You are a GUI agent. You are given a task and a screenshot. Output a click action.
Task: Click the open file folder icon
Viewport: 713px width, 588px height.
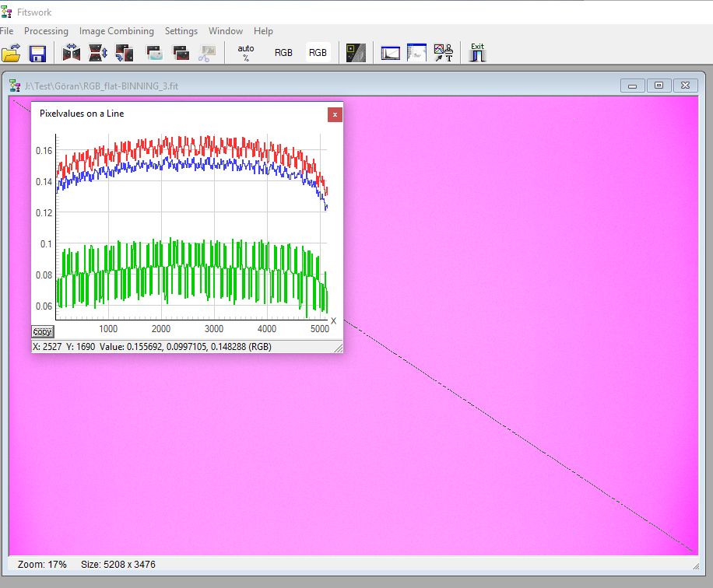11,53
